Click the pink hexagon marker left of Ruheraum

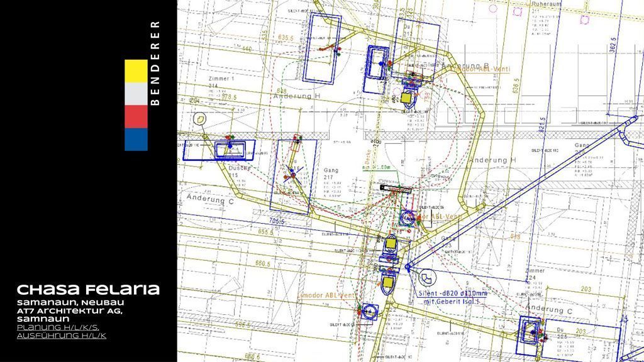click(x=518, y=11)
